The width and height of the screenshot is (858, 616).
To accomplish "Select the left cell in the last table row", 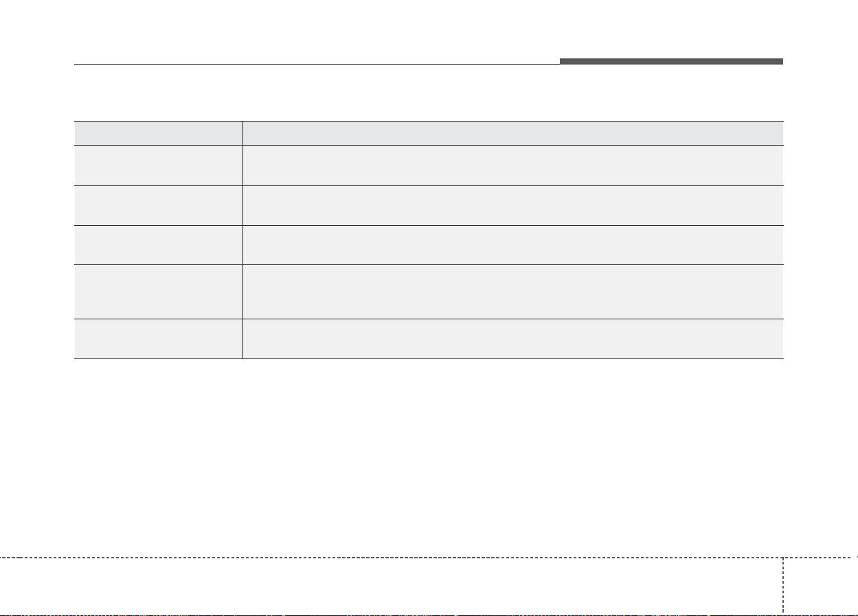I will coord(158,339).
